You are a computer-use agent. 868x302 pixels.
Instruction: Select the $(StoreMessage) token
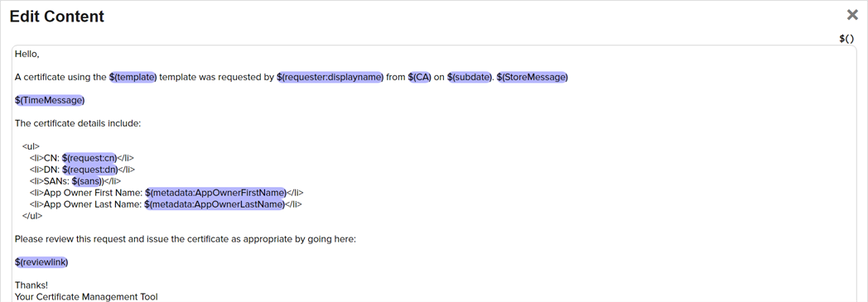532,78
